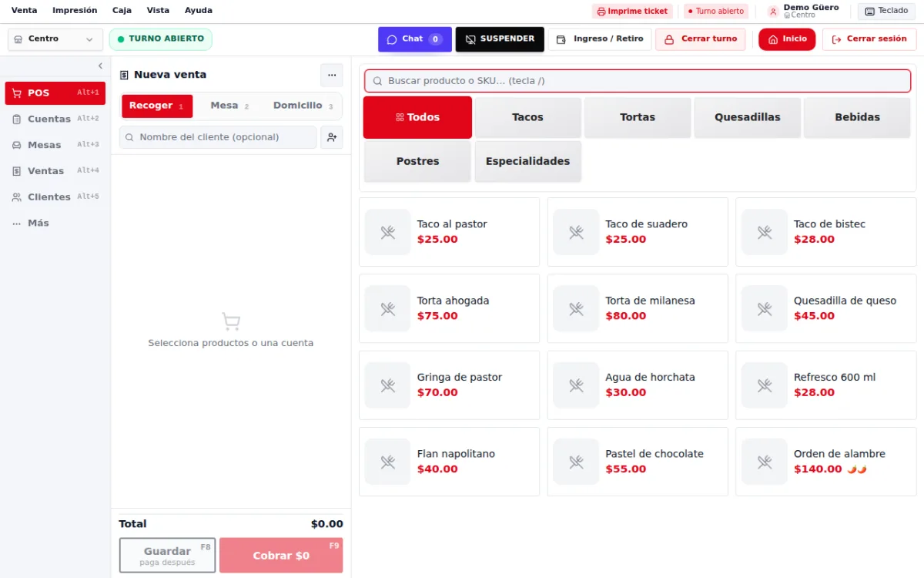Open the Venta menu
The width and height of the screenshot is (924, 578).
tap(24, 11)
